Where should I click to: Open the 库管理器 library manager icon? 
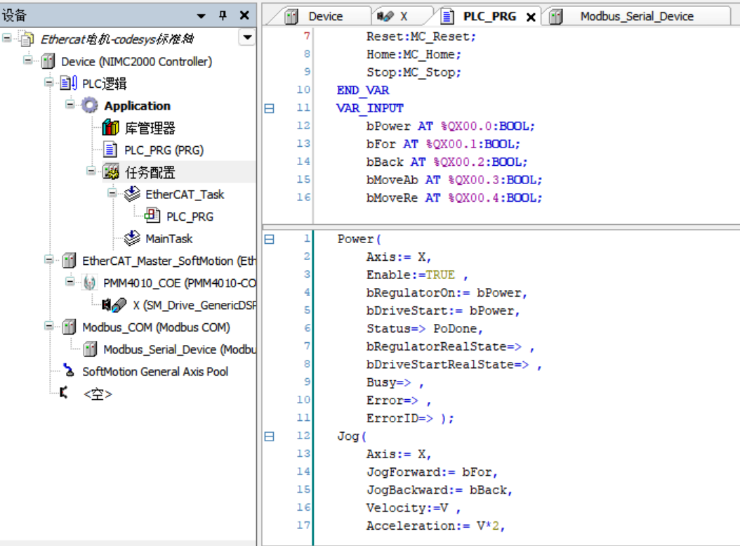(110, 128)
